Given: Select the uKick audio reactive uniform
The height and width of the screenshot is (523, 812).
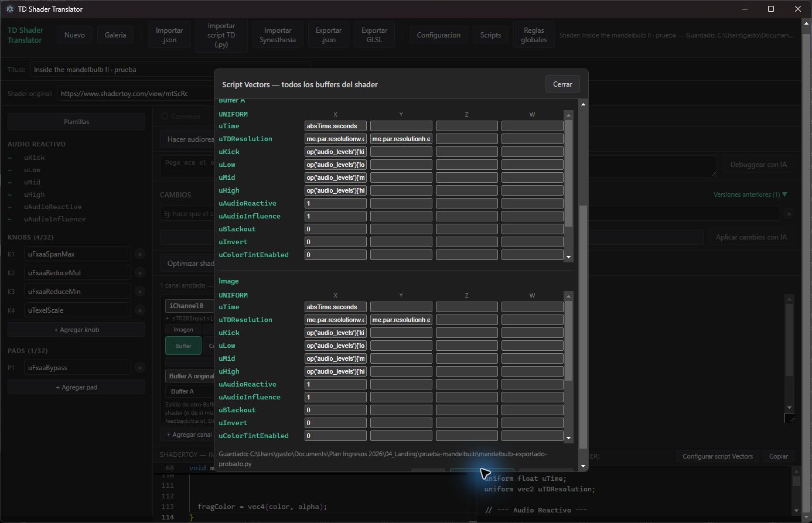Looking at the screenshot, I should click(35, 158).
